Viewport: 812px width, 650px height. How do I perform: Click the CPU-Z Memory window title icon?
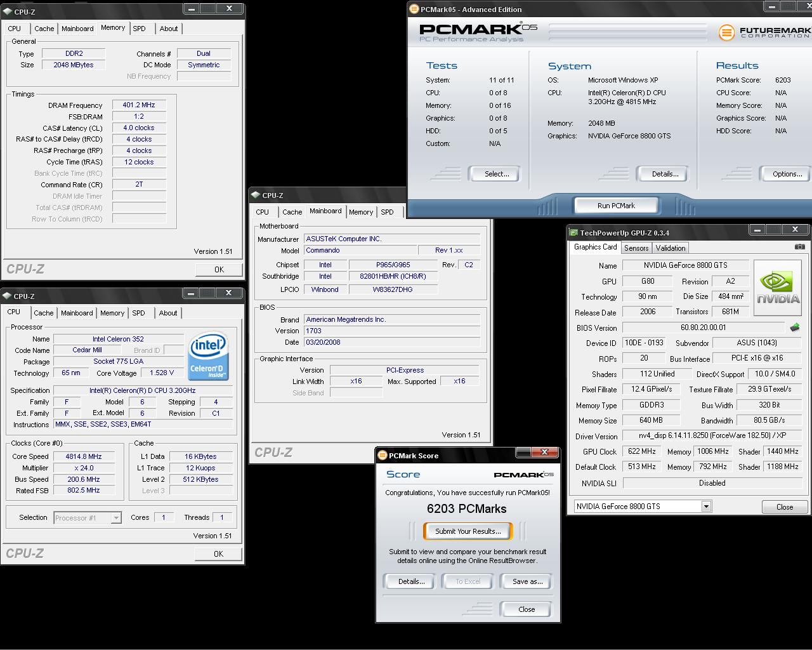7,11
